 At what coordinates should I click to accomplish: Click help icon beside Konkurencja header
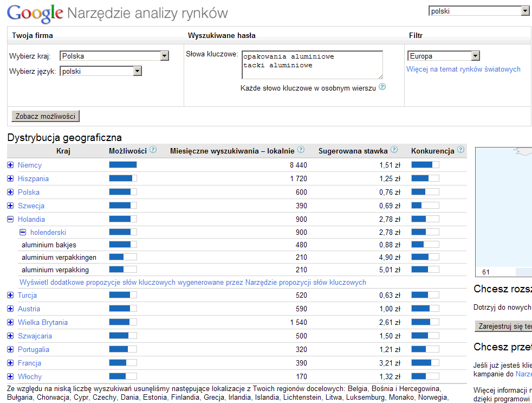click(460, 150)
